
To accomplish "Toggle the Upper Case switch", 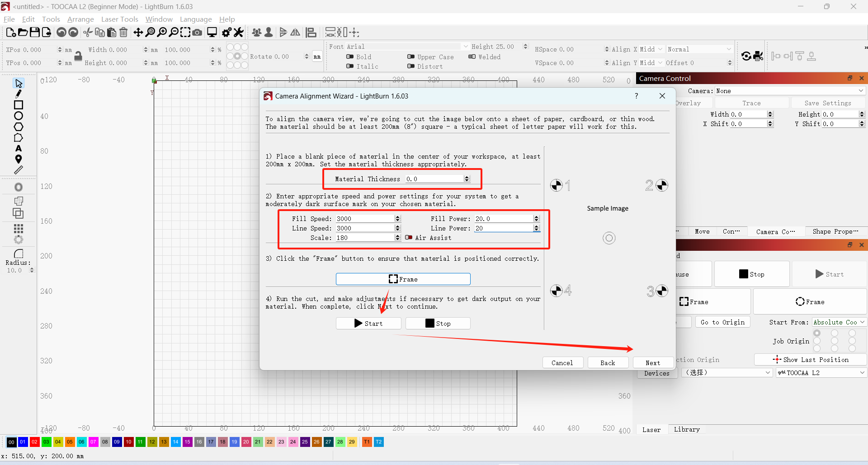I will click(x=411, y=56).
